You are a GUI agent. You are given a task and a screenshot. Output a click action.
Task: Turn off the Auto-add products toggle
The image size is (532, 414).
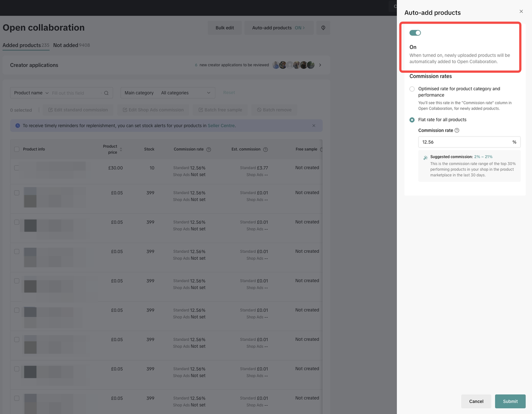[x=415, y=33]
